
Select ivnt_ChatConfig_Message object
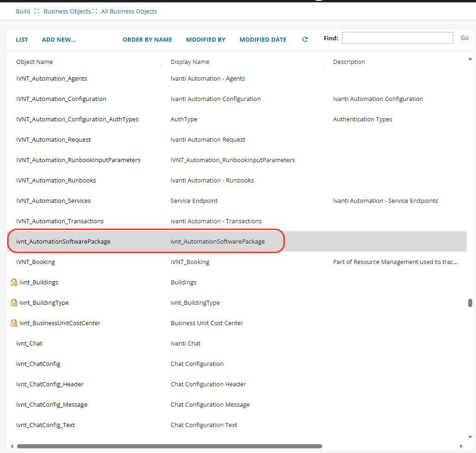click(x=51, y=404)
